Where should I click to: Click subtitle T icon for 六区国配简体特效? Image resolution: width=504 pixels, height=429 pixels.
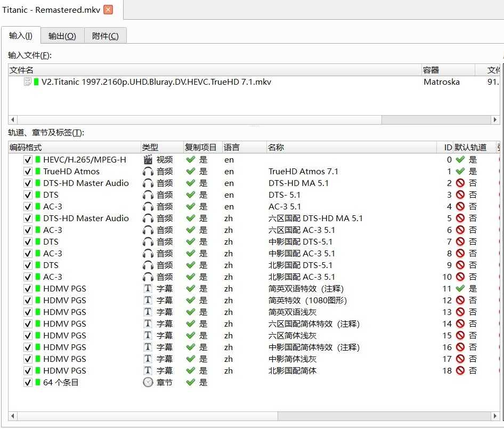click(x=148, y=323)
